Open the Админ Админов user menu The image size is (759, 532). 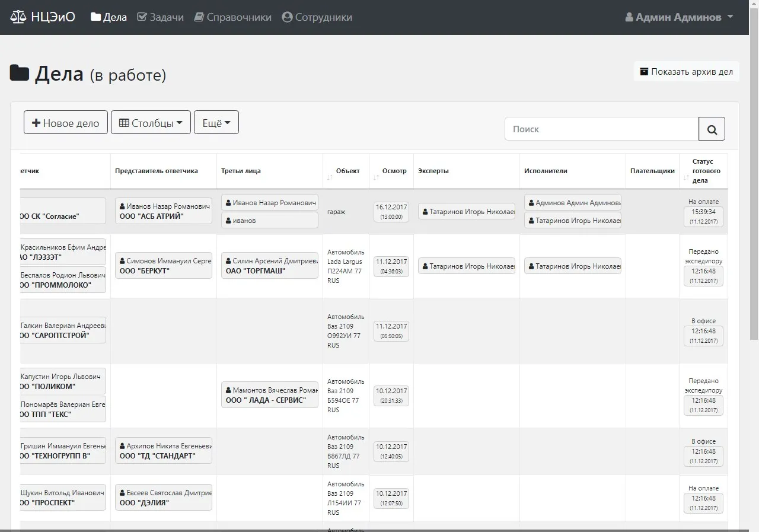[679, 17]
